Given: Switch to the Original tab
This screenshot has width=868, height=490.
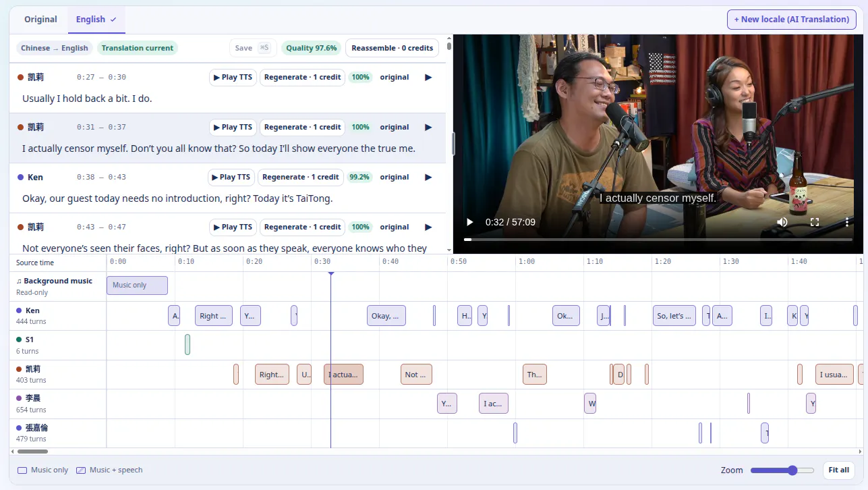Looking at the screenshot, I should click(x=40, y=20).
